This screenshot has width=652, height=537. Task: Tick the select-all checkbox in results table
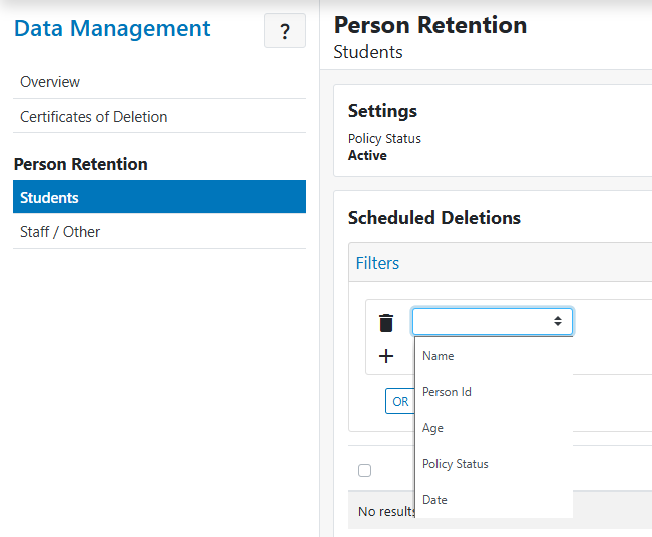coord(364,470)
